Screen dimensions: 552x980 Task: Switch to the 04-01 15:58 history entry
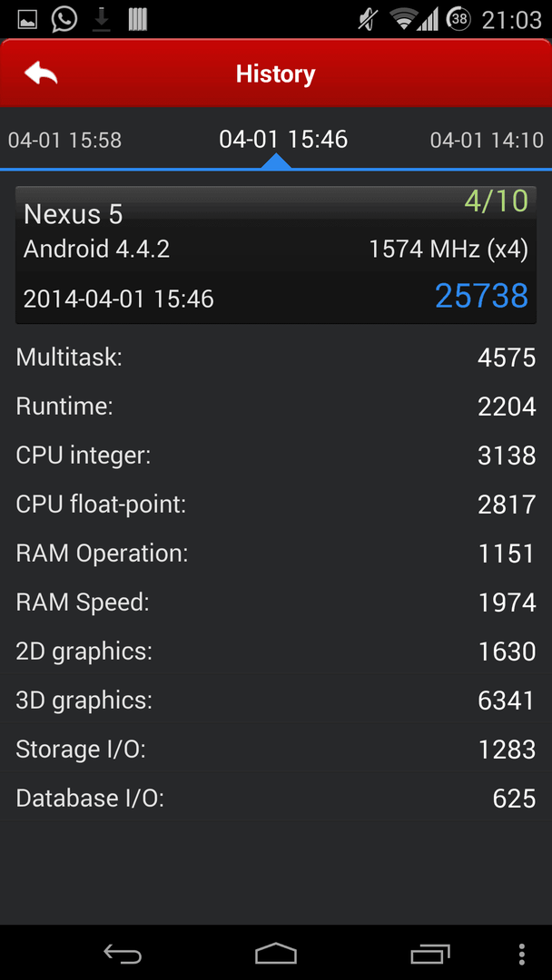(65, 140)
